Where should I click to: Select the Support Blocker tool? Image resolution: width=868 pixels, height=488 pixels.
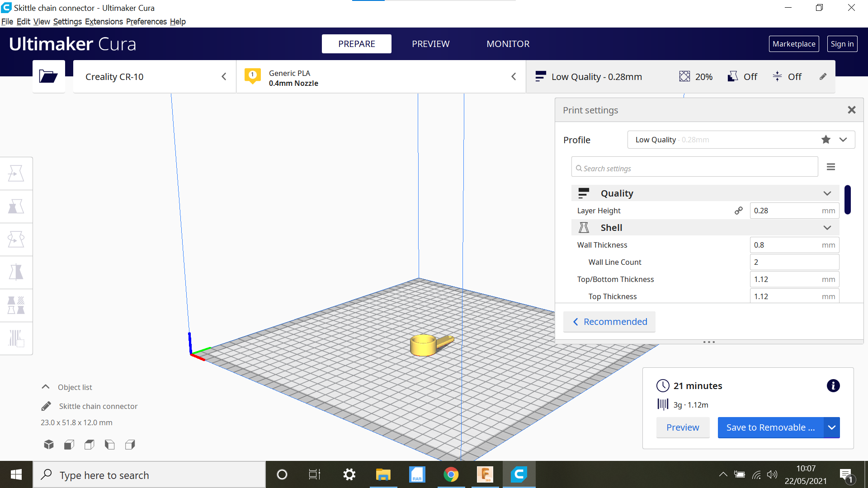click(16, 338)
